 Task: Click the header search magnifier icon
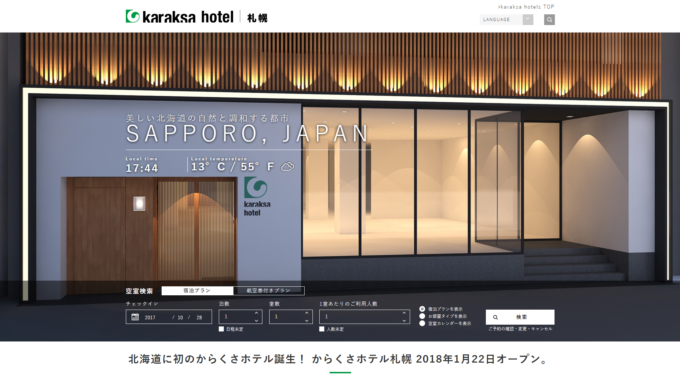549,20
